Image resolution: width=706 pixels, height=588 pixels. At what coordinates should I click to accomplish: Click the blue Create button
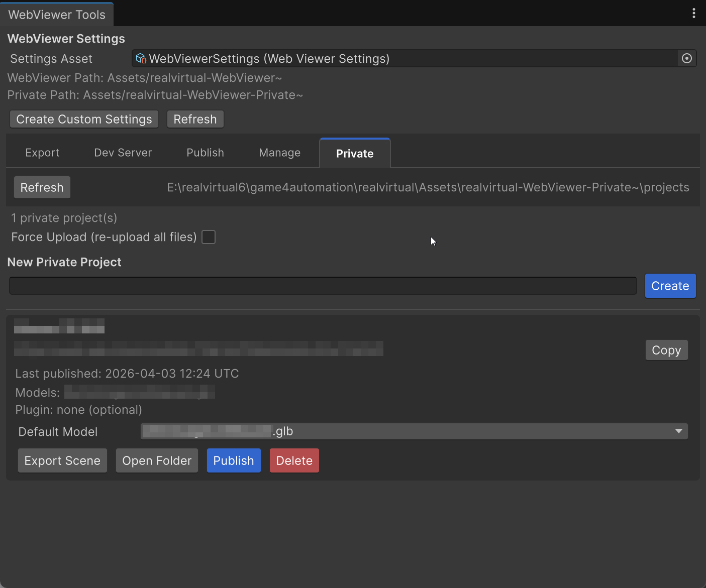[x=670, y=286]
